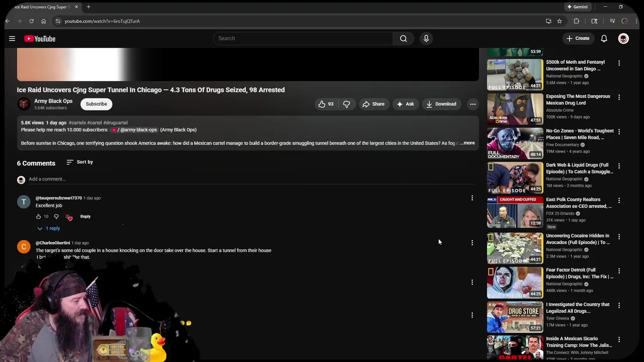Open 'Fear Factor Detroit' video title

580,273
